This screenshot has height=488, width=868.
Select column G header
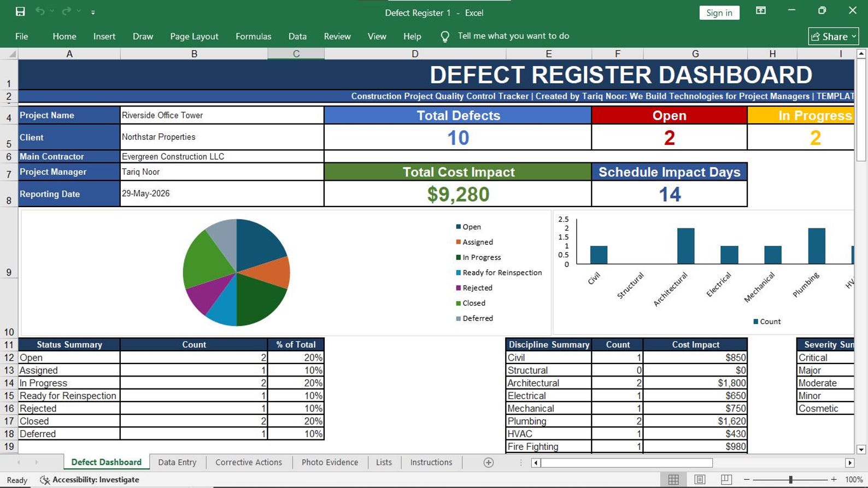(x=695, y=54)
